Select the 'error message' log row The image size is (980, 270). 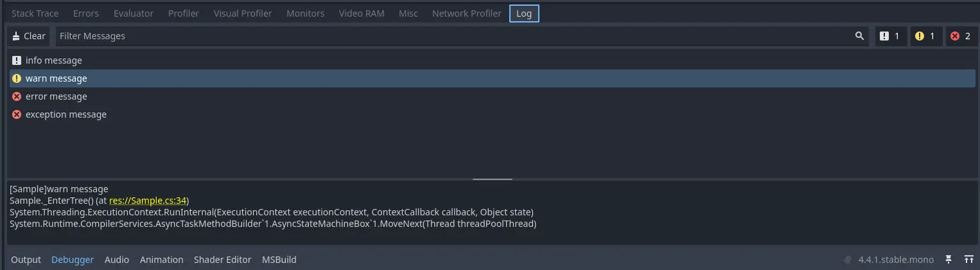tap(493, 96)
